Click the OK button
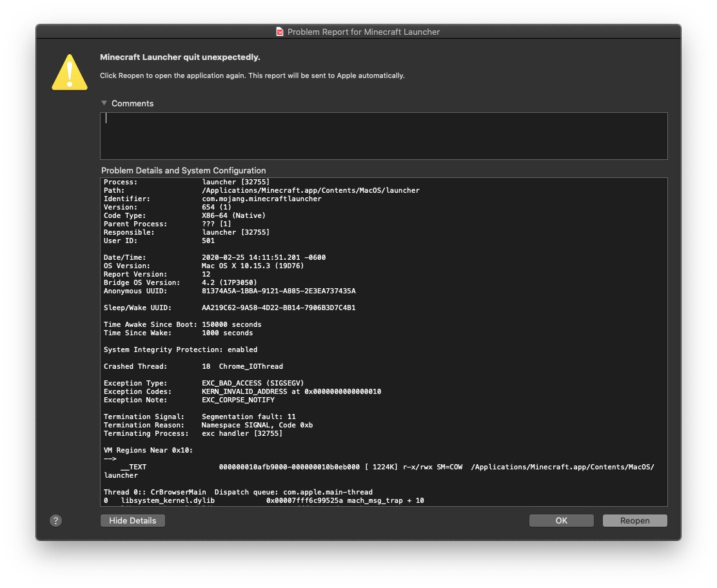This screenshot has width=717, height=588. (561, 520)
